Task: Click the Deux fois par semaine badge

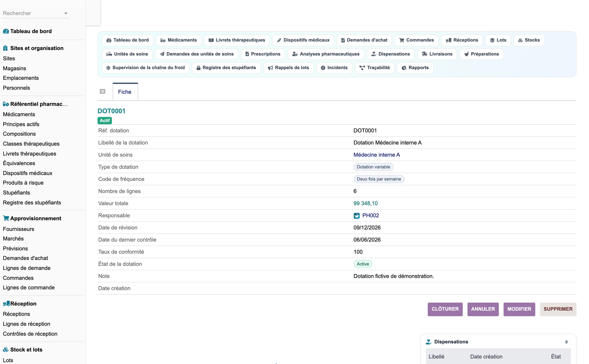Action: (379, 179)
